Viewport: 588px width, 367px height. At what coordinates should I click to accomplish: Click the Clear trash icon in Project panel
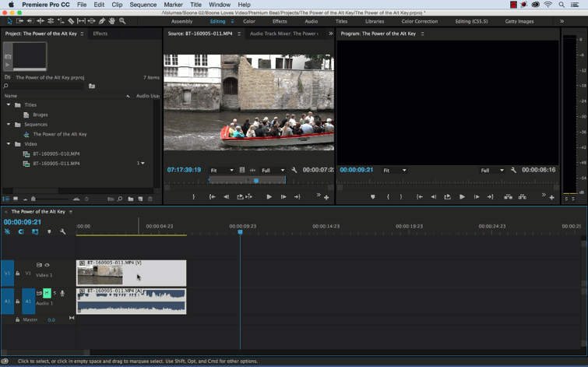(x=150, y=199)
